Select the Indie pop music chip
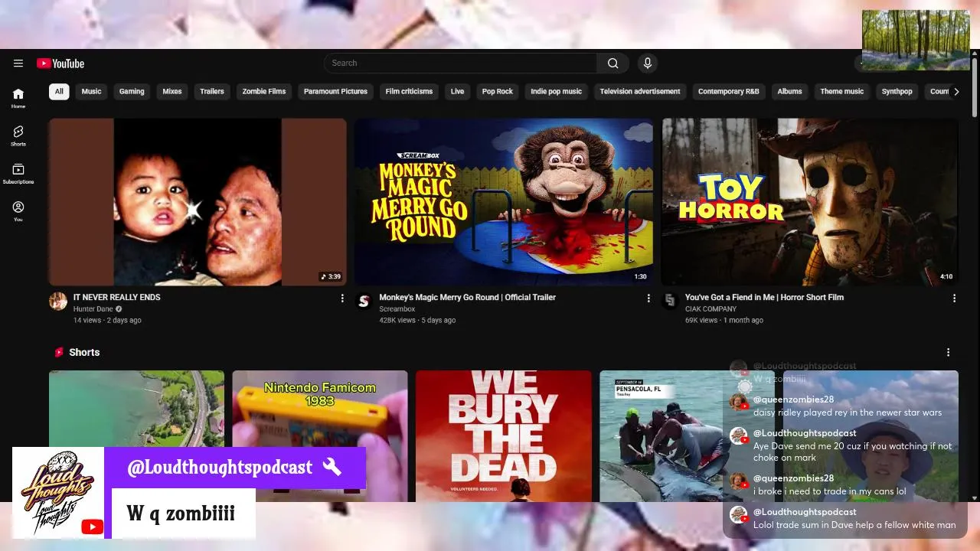 557,91
